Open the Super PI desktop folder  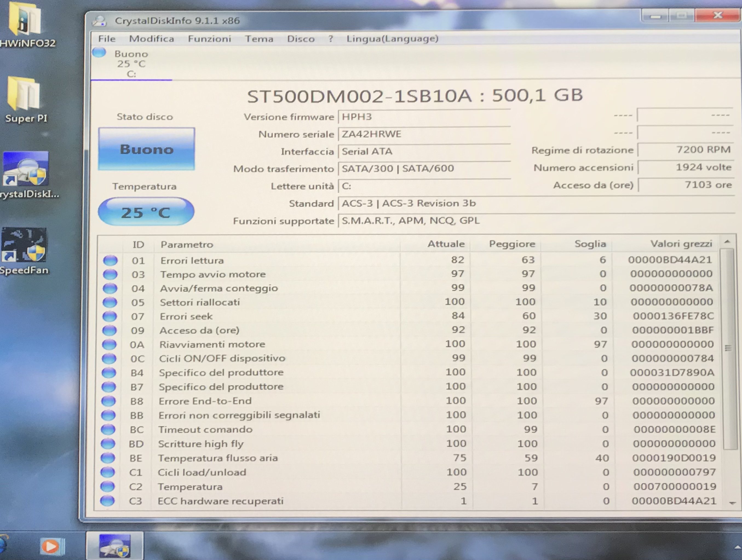[24, 94]
